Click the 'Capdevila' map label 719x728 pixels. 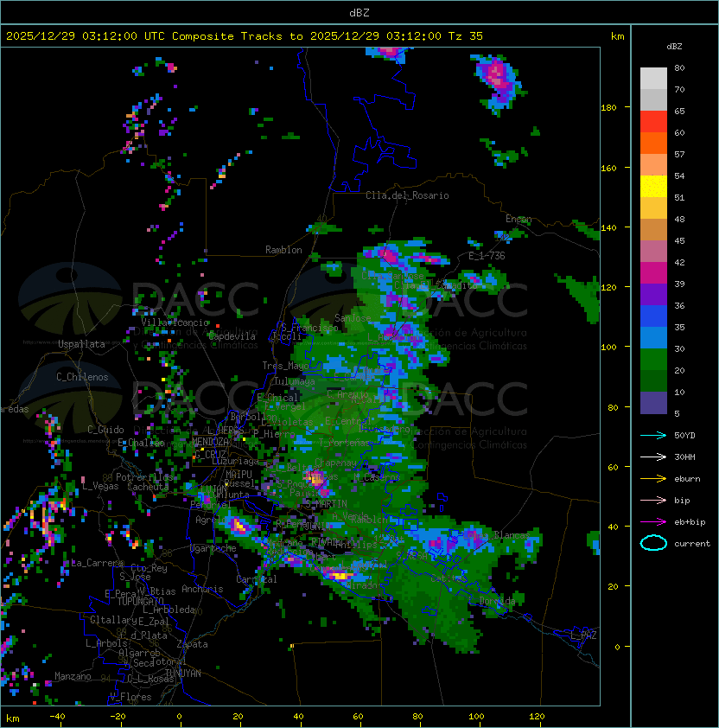232,336
